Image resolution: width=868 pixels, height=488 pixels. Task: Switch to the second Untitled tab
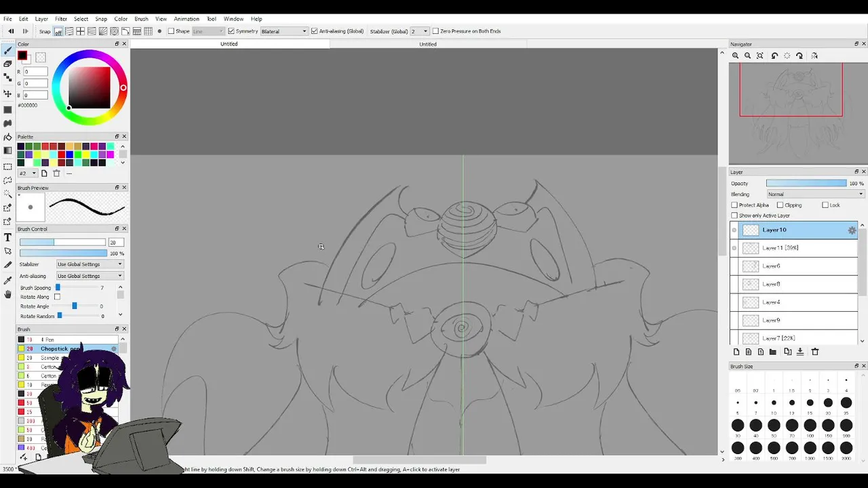[428, 44]
